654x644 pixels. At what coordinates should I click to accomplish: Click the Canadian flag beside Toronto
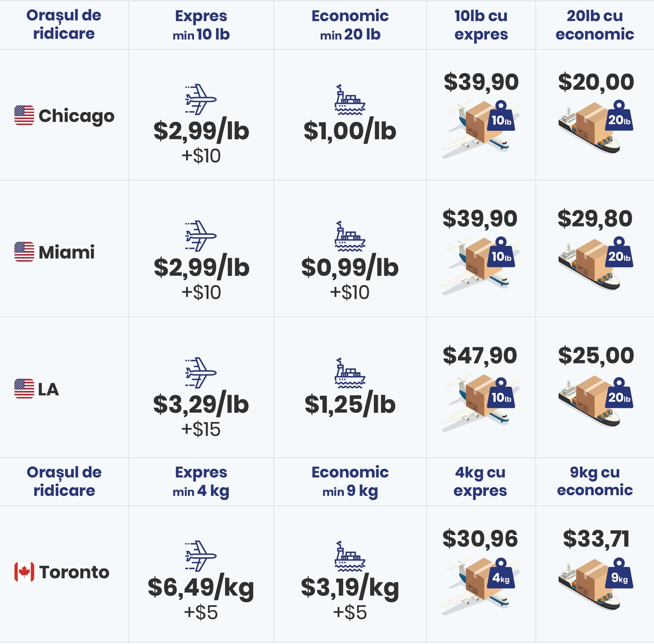point(24,572)
